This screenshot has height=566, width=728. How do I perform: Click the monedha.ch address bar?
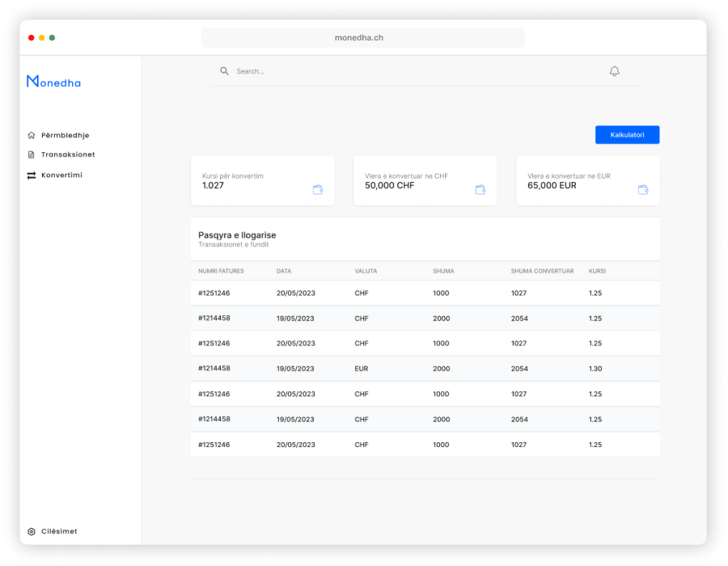point(363,37)
